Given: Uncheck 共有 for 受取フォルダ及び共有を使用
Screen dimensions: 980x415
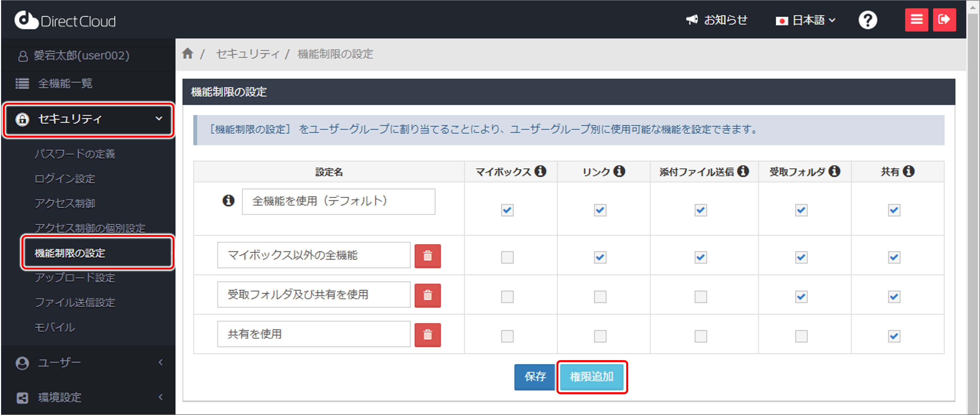Looking at the screenshot, I should (x=894, y=297).
